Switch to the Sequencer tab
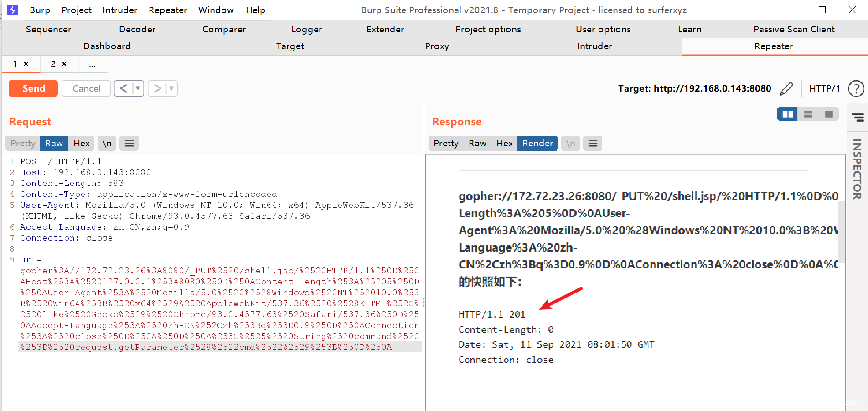 click(48, 29)
